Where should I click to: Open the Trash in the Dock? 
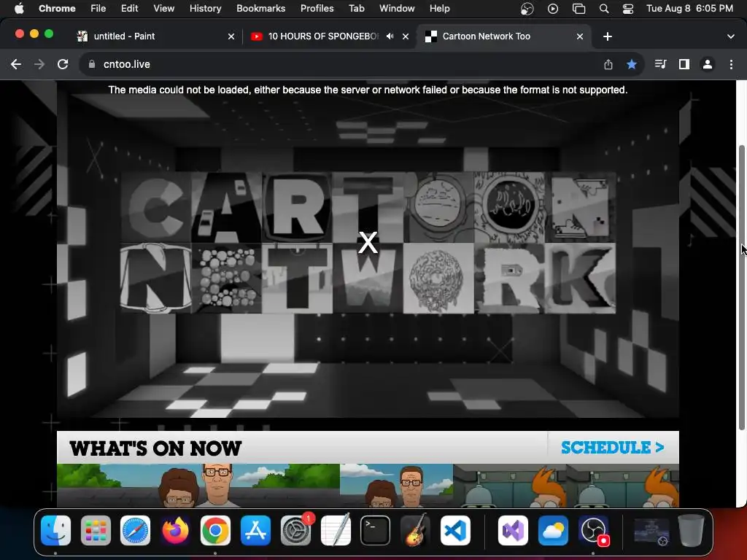point(691,531)
